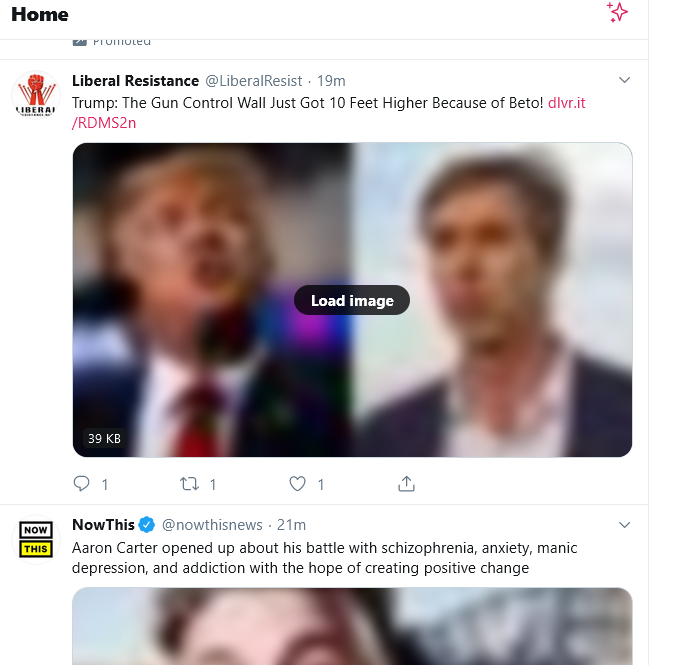676x665 pixels.
Task: Expand the NowThis tweet options chevron
Action: pos(624,525)
